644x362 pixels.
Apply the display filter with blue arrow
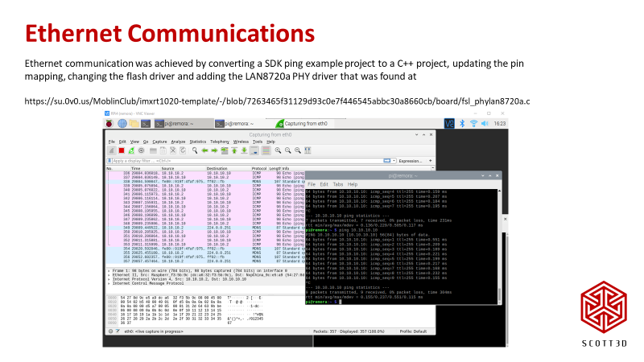point(386,161)
